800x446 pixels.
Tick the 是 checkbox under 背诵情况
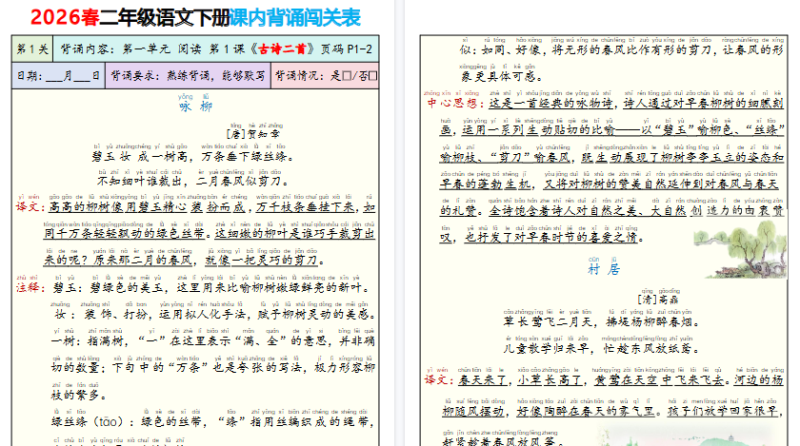coord(347,76)
